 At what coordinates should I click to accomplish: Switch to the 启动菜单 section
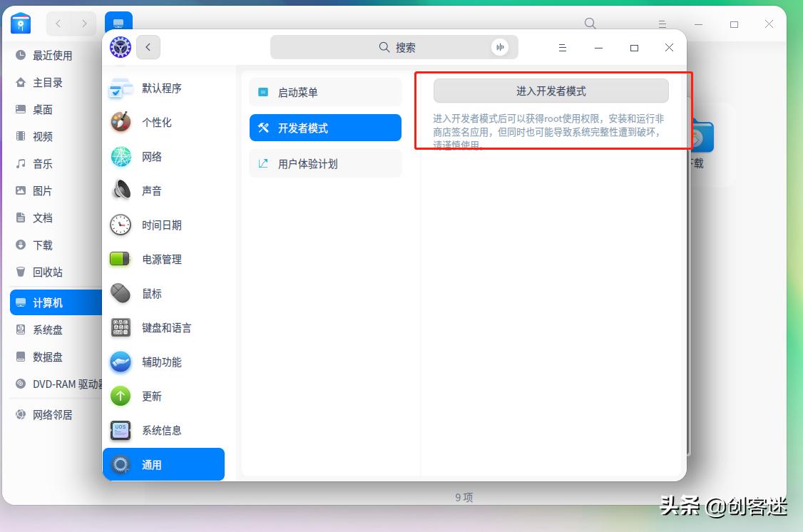[325, 91]
